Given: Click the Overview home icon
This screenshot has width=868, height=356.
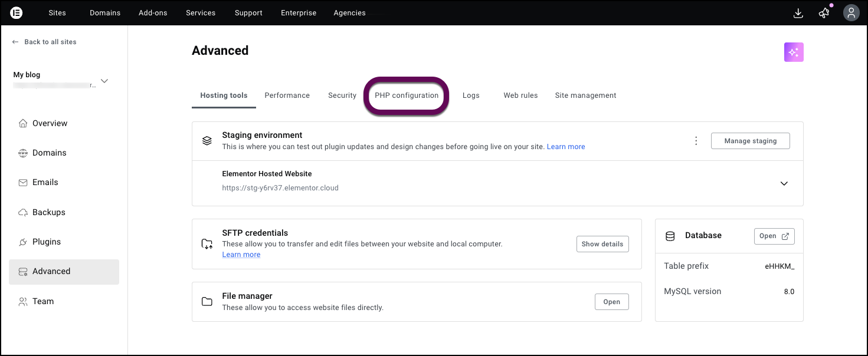Looking at the screenshot, I should [23, 123].
